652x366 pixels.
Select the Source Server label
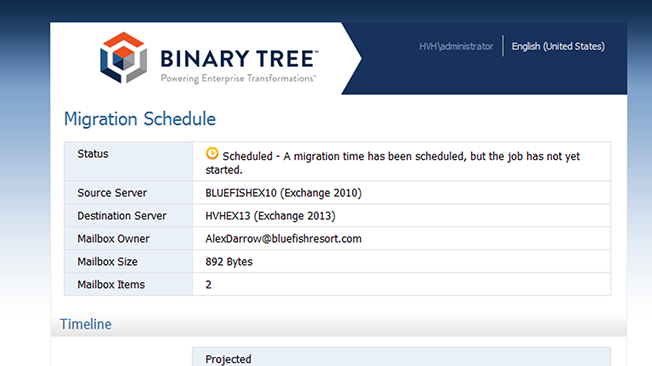tap(112, 193)
